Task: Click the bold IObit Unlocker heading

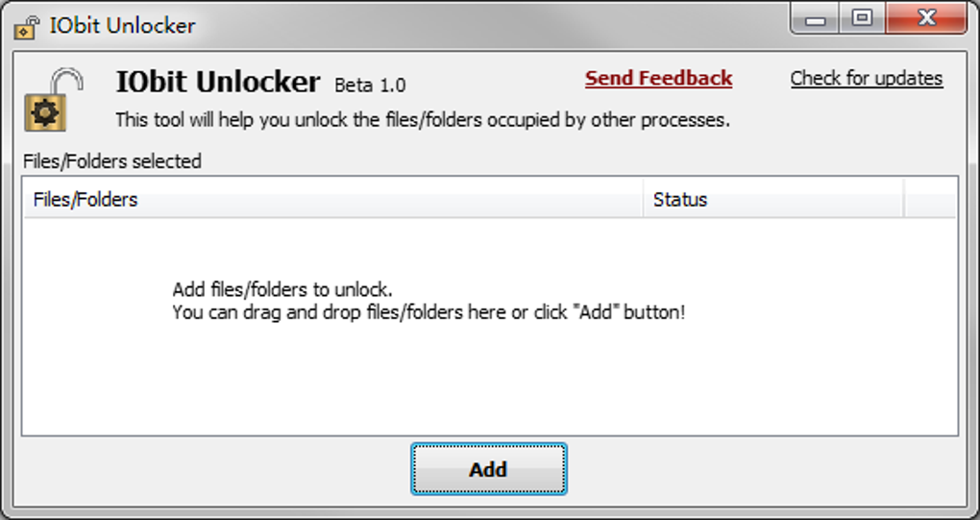Action: pyautogui.click(x=217, y=82)
